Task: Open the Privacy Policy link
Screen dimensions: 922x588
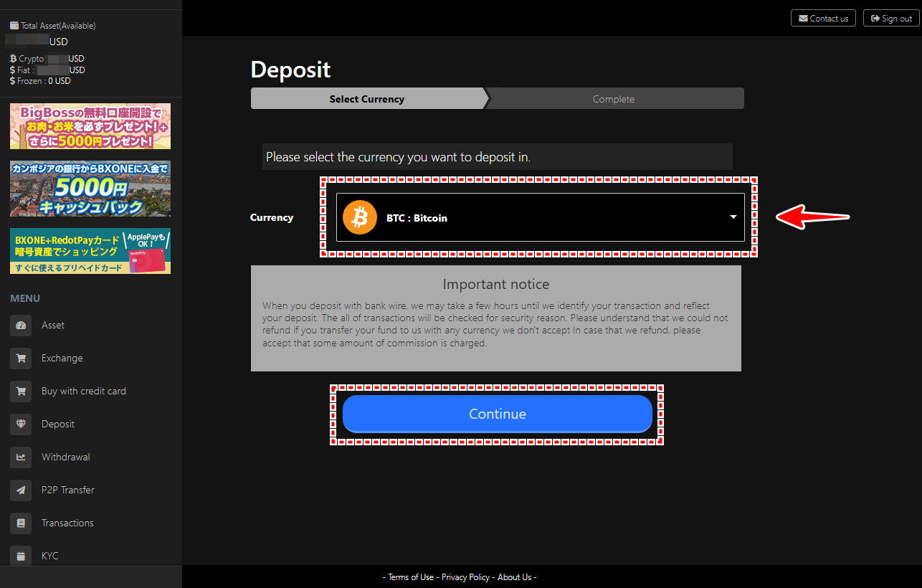Action: tap(465, 577)
